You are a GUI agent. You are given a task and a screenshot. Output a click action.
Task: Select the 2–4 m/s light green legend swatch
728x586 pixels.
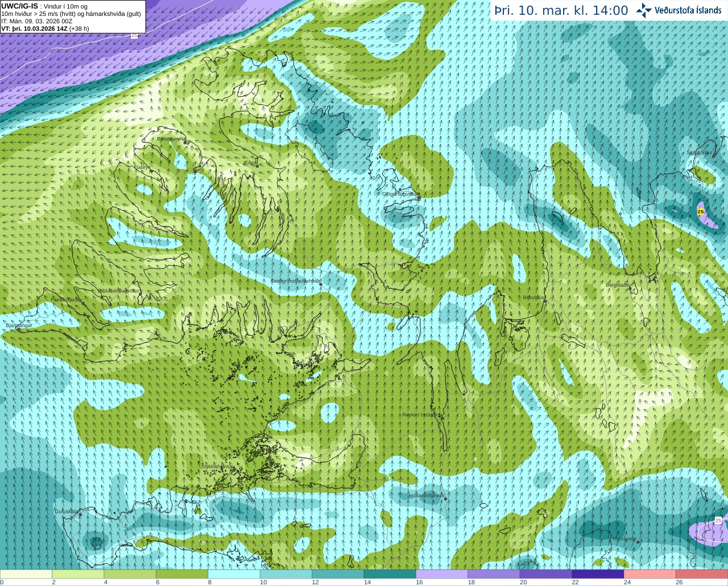[x=78, y=574]
